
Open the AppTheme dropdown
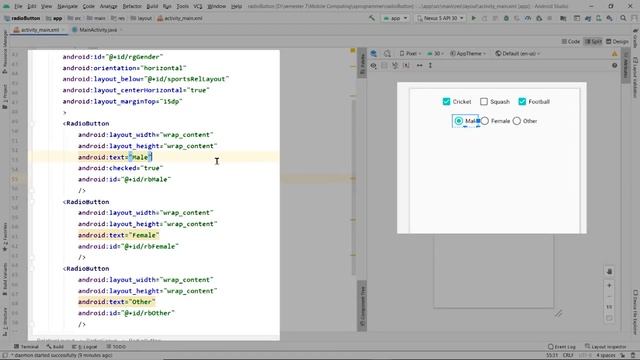click(468, 53)
